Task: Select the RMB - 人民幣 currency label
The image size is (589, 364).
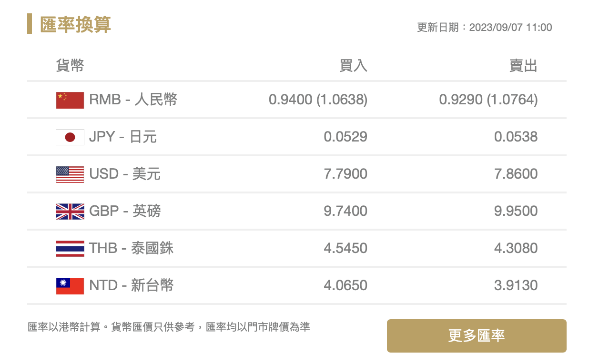Action: [x=133, y=100]
